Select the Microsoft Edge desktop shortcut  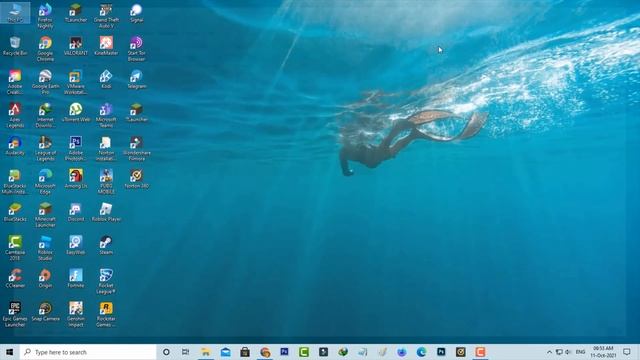click(45, 182)
